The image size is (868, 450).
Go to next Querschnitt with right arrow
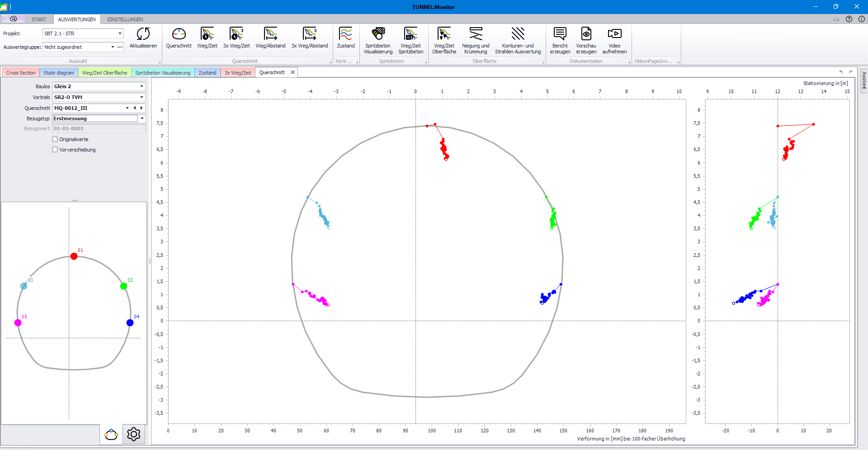point(142,108)
